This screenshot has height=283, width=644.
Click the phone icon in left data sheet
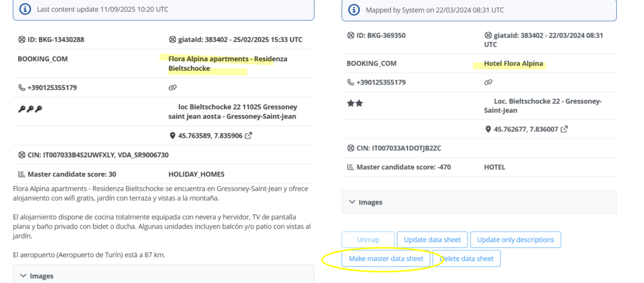tap(22, 88)
